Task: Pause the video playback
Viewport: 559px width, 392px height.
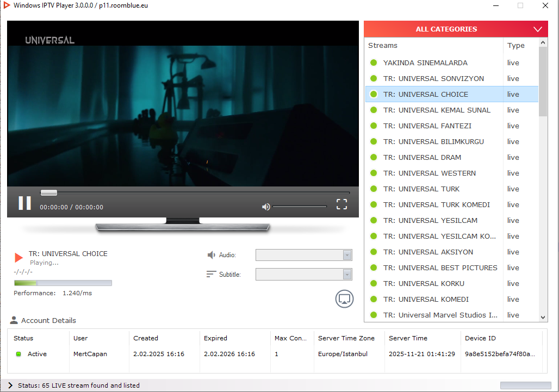Action: [x=24, y=203]
